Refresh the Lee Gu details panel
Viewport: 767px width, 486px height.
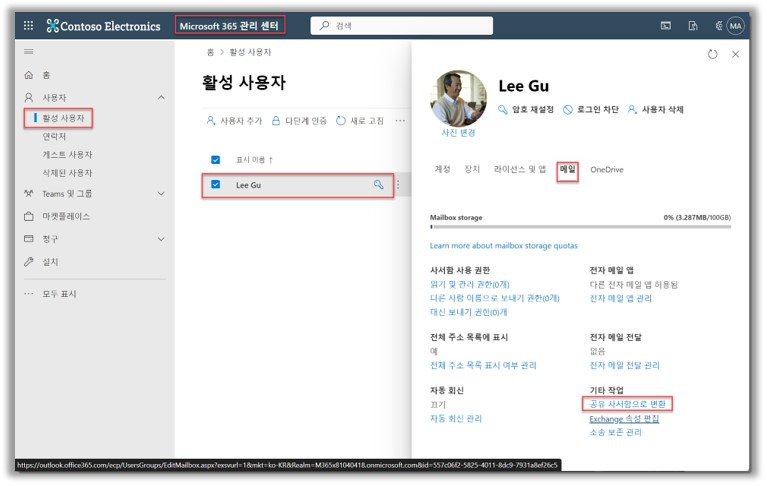tap(713, 54)
